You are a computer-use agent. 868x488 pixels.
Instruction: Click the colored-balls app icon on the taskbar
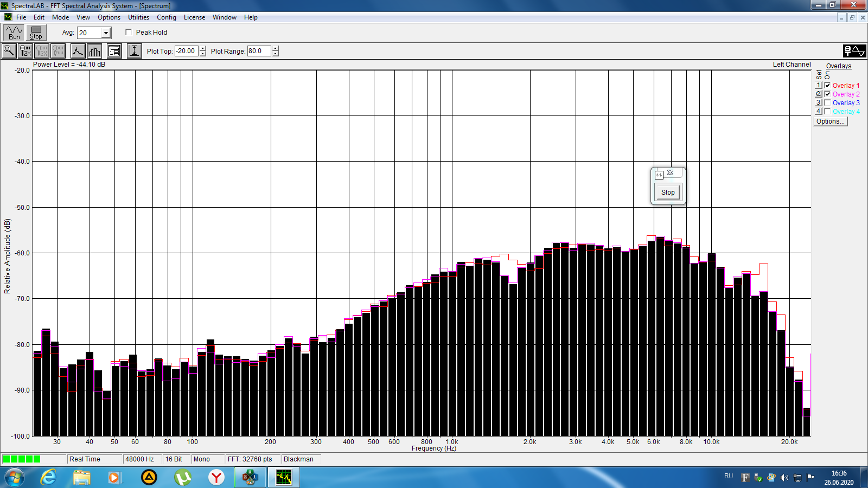click(x=250, y=478)
